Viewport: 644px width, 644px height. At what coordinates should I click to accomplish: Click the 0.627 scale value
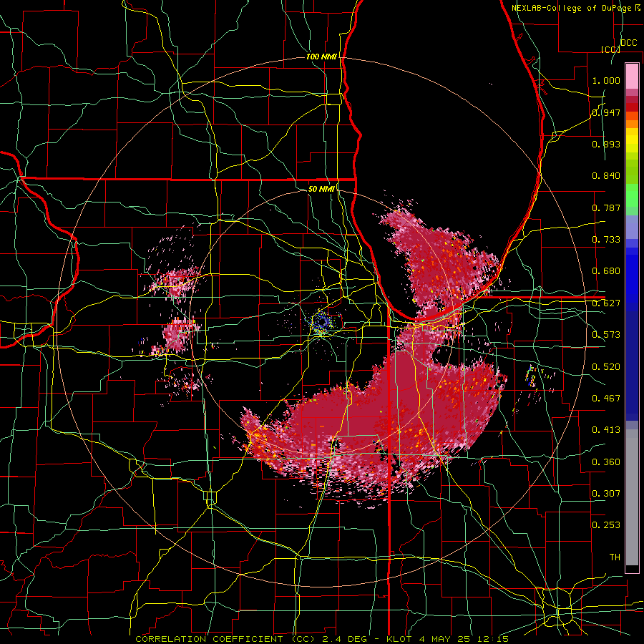click(606, 303)
